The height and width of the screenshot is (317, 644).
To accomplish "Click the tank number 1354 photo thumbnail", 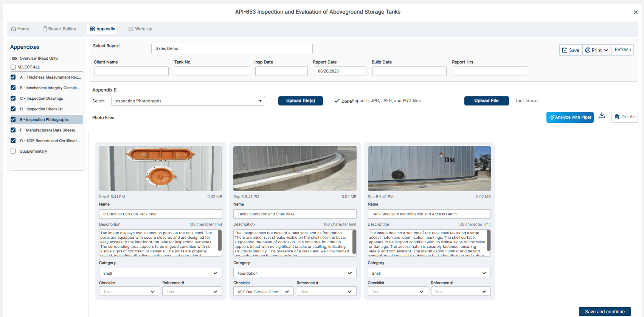I will click(429, 169).
